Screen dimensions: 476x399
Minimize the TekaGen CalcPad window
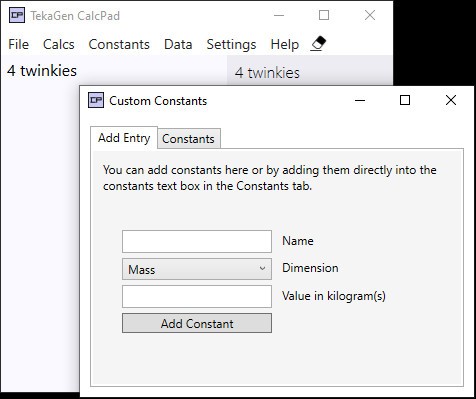coord(279,15)
